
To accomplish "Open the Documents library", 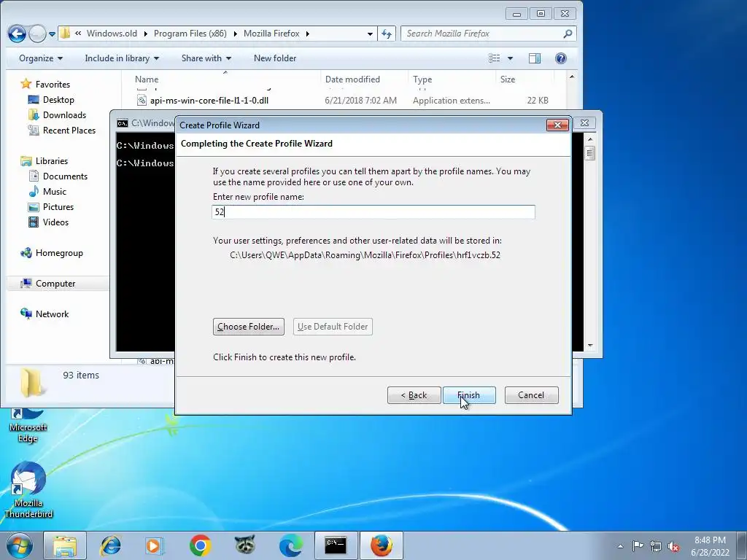I will click(65, 176).
